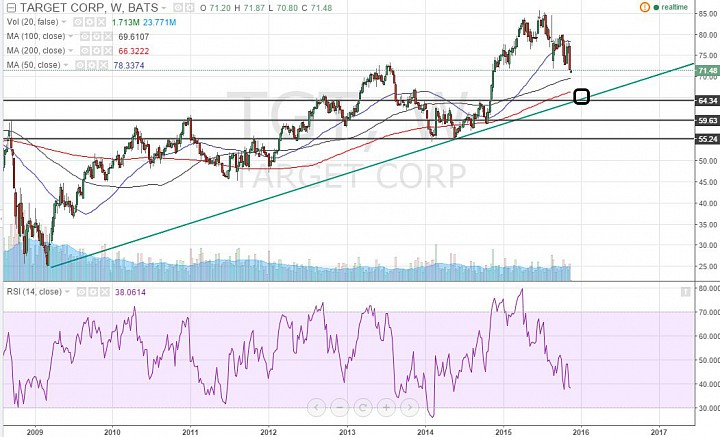Image resolution: width=720 pixels, height=437 pixels.
Task: Open settings for TARGET CORP main series
Action: point(189,8)
